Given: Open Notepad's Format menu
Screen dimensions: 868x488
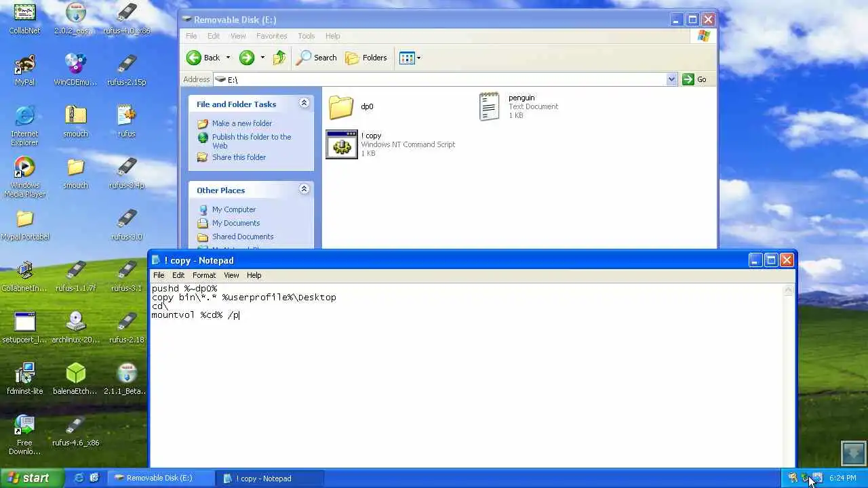Looking at the screenshot, I should click(x=204, y=275).
